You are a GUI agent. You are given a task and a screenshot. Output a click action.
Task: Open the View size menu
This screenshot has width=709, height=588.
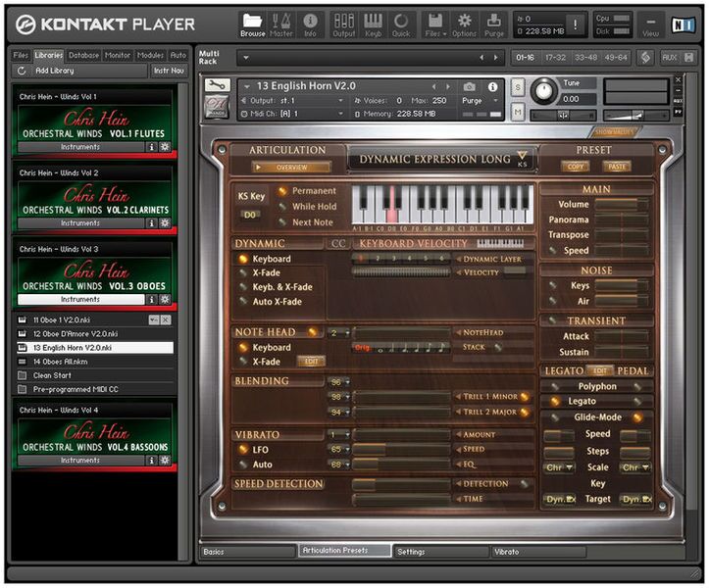pos(651,25)
